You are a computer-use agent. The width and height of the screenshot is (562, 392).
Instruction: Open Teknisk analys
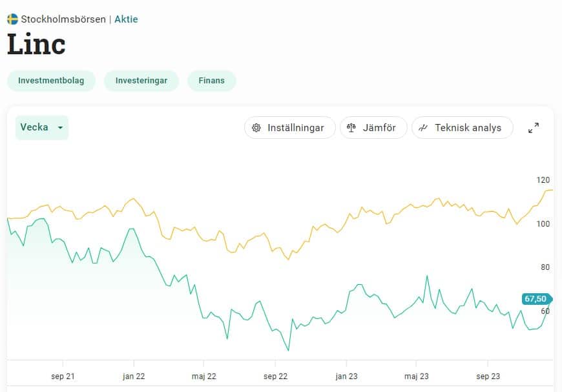[x=462, y=128]
